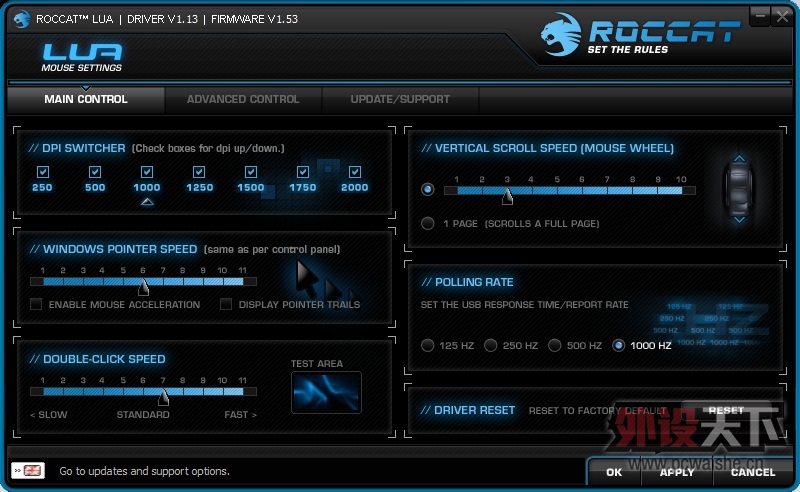
Task: Select the 125 HZ polling rate
Action: pyautogui.click(x=428, y=346)
